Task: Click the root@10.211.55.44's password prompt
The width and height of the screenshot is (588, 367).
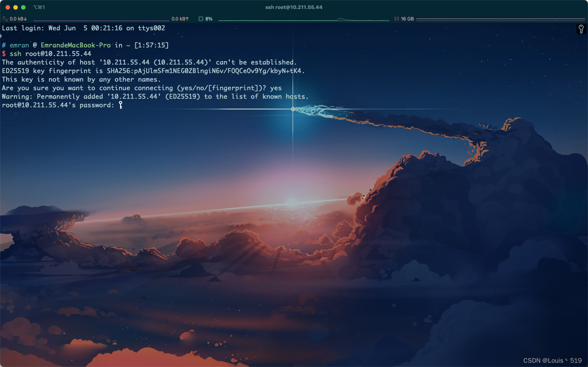Action: pos(58,105)
